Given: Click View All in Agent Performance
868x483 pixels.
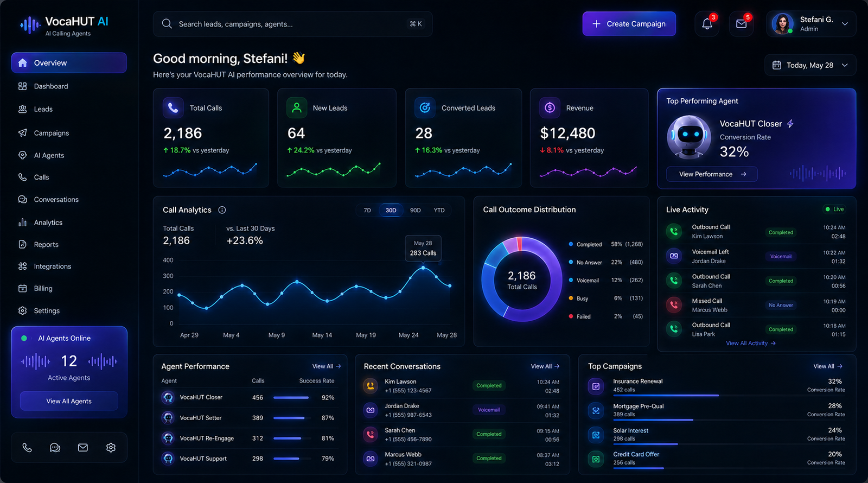Looking at the screenshot, I should coord(327,366).
